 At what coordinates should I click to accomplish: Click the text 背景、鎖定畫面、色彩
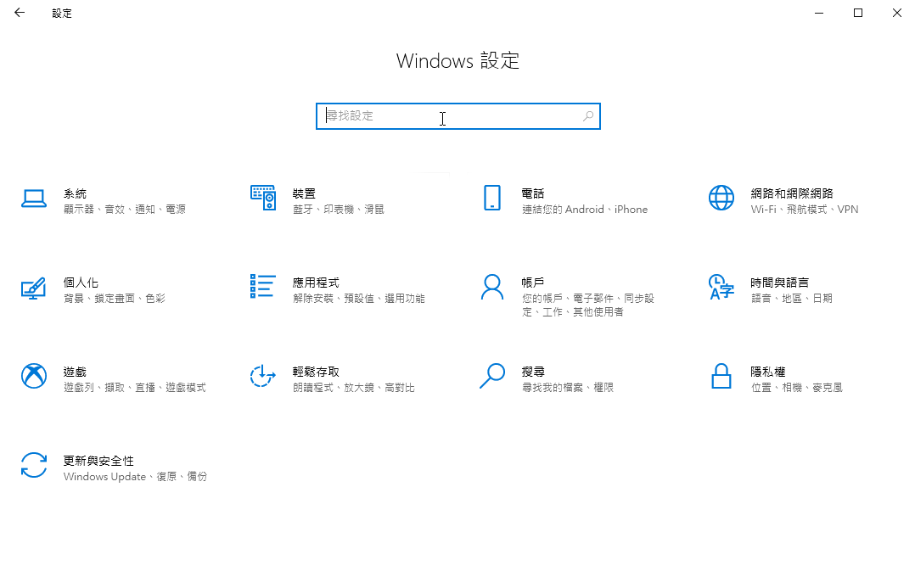pos(115,299)
